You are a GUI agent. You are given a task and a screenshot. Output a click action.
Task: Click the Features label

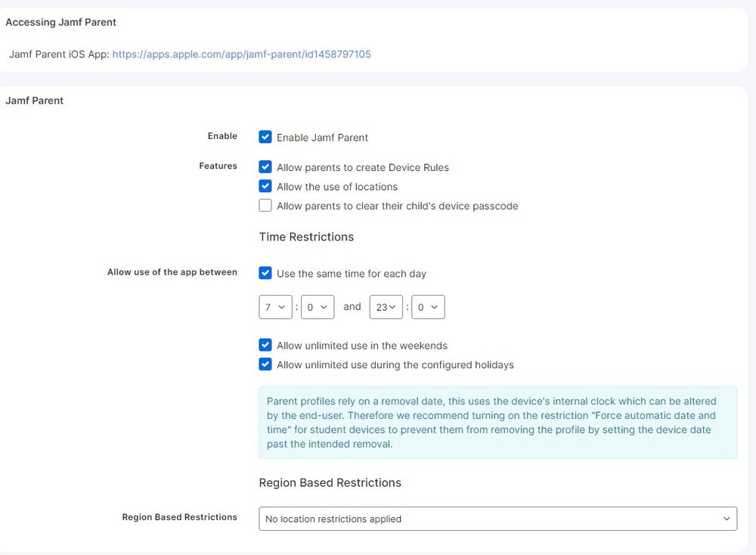click(218, 166)
